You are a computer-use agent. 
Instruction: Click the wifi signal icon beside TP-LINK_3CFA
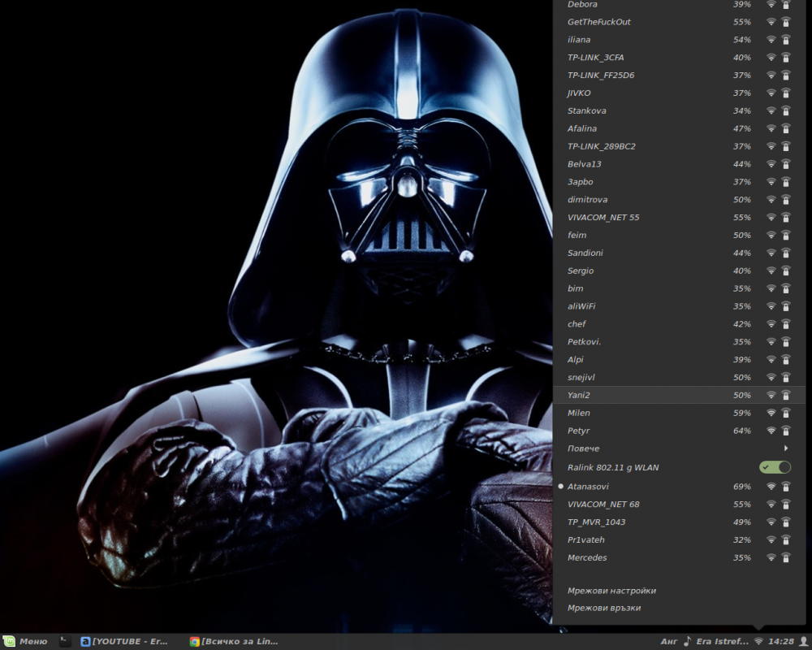(x=771, y=57)
